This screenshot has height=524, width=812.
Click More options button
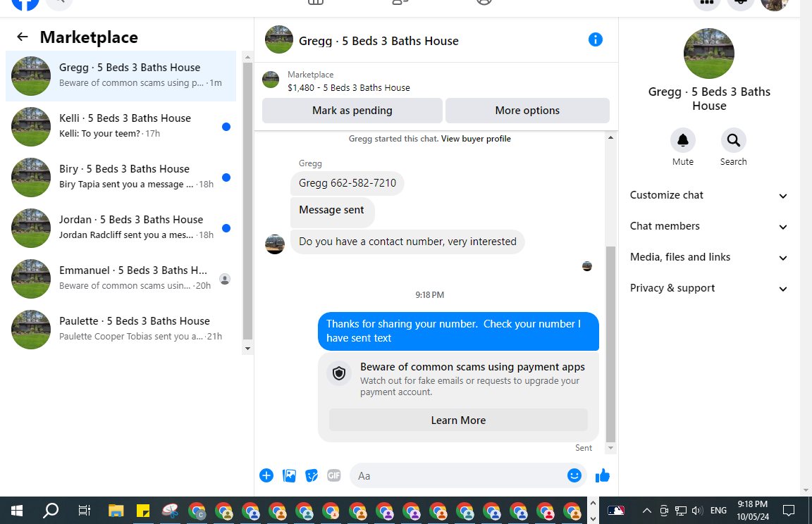[527, 111]
